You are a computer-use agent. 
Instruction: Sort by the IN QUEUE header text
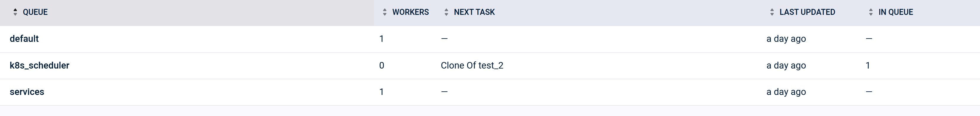point(896,12)
